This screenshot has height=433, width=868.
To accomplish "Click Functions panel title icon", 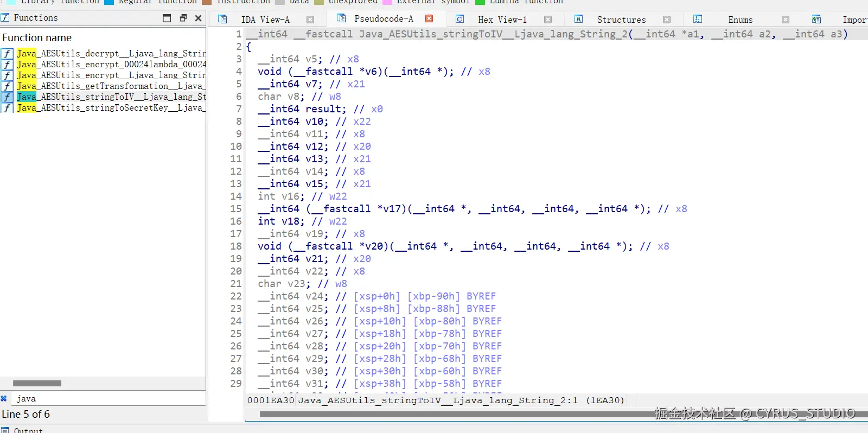I will 5,18.
